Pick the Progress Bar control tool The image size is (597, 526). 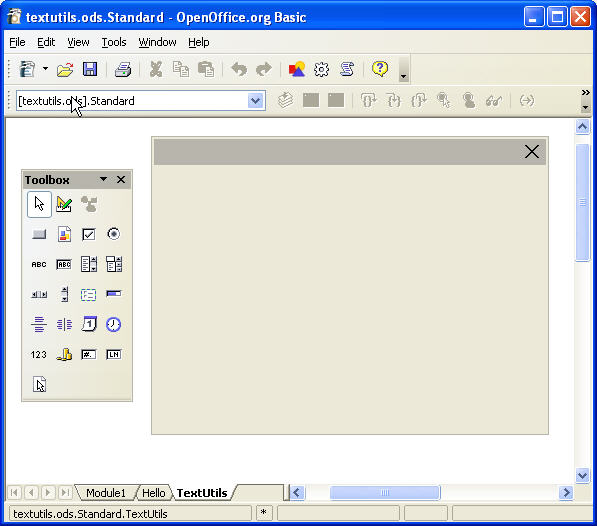(x=113, y=293)
